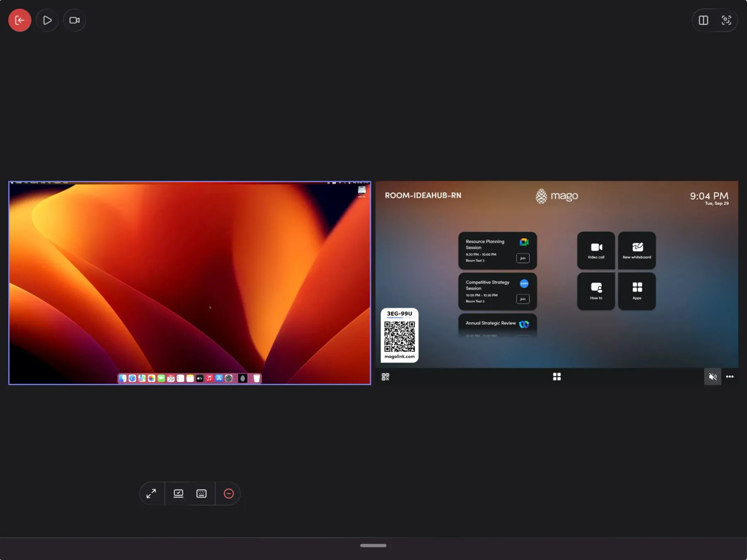Toggle the muted speaker icon
747x560 pixels.
[x=713, y=377]
